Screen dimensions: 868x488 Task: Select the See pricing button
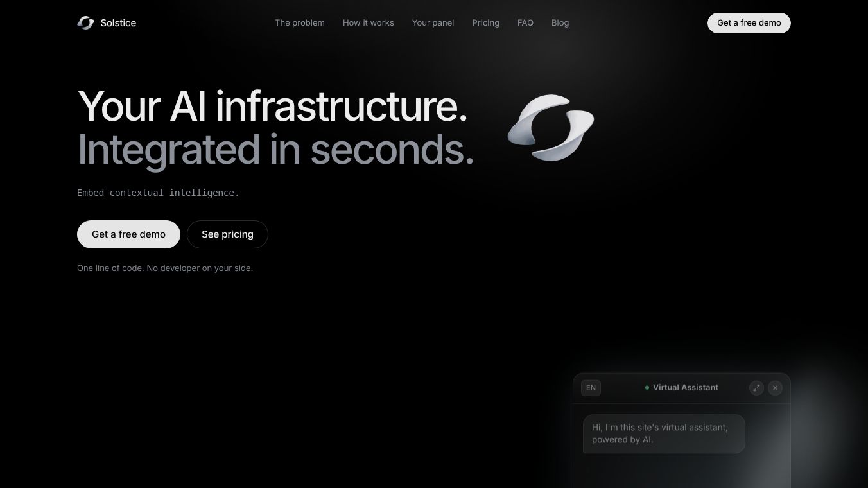pos(227,234)
